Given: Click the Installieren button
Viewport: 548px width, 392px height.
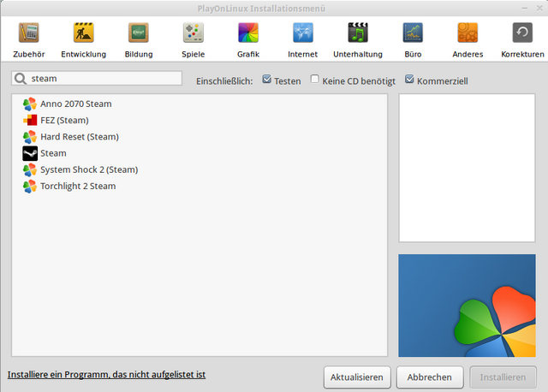Looking at the screenshot, I should (x=503, y=377).
